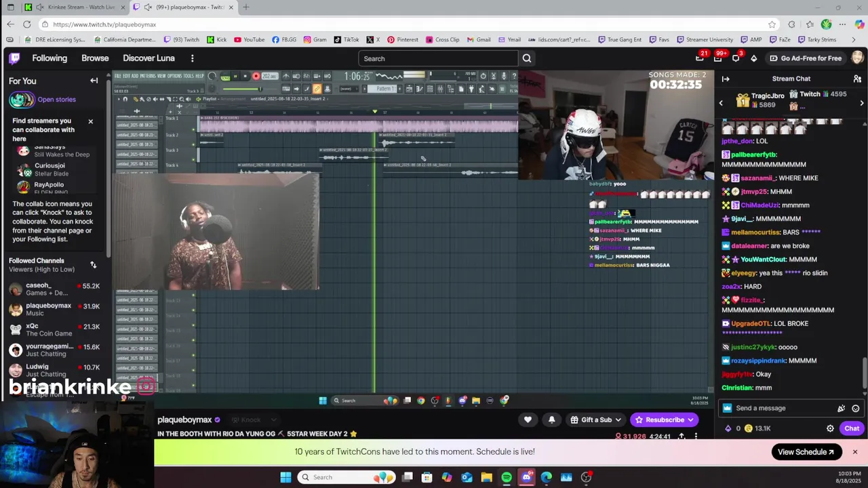Screen dimensions: 868x488
Task: Open a new browser tab
Action: [245, 7]
